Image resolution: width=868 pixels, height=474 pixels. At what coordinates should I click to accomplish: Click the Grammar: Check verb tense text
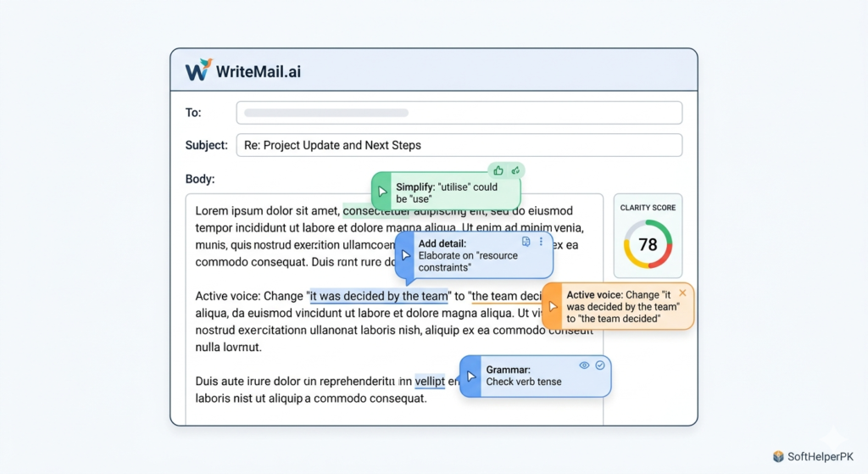(x=523, y=376)
